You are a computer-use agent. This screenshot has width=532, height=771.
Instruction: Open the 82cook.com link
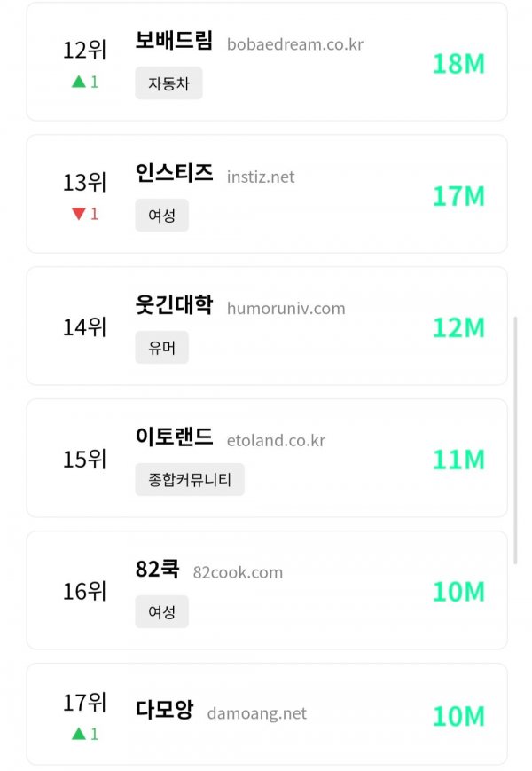tap(238, 572)
